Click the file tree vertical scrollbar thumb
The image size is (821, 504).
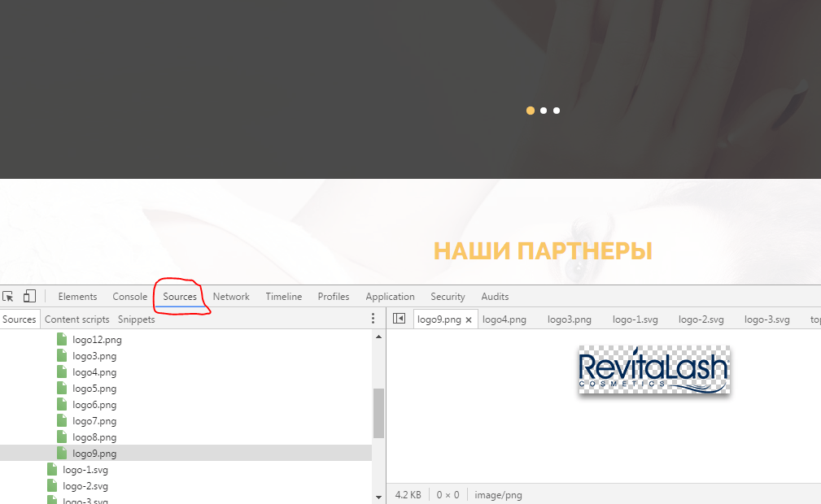[378, 413]
